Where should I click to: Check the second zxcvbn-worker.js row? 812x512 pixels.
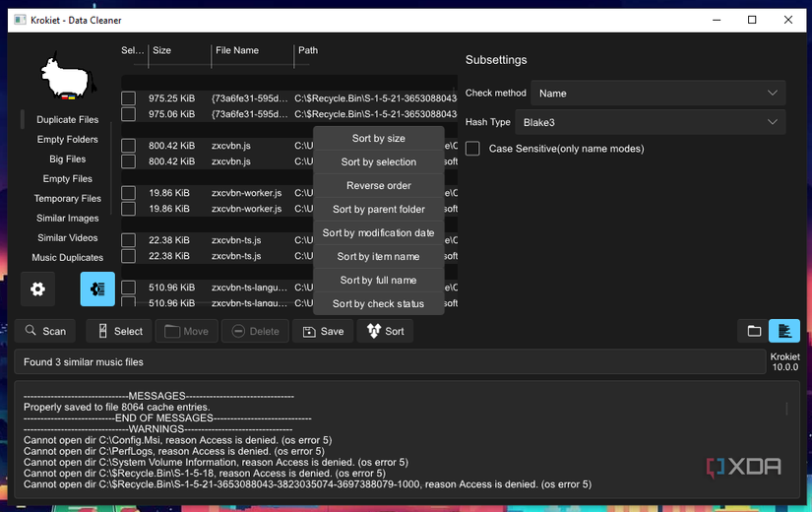[128, 209]
